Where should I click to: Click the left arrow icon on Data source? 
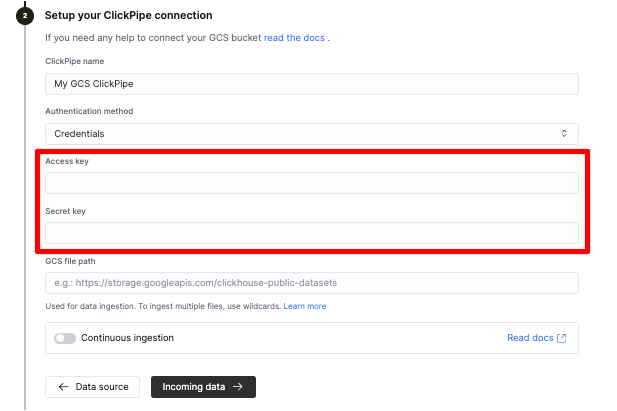click(64, 387)
